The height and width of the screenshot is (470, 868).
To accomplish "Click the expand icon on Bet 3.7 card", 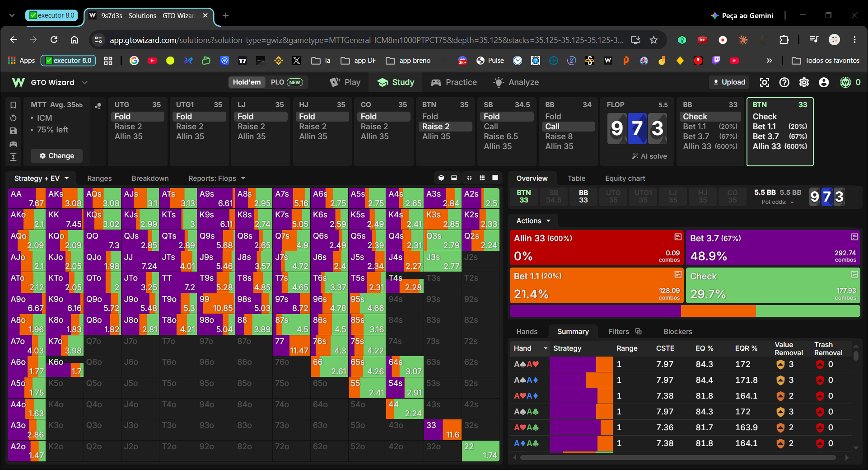I will pyautogui.click(x=854, y=237).
